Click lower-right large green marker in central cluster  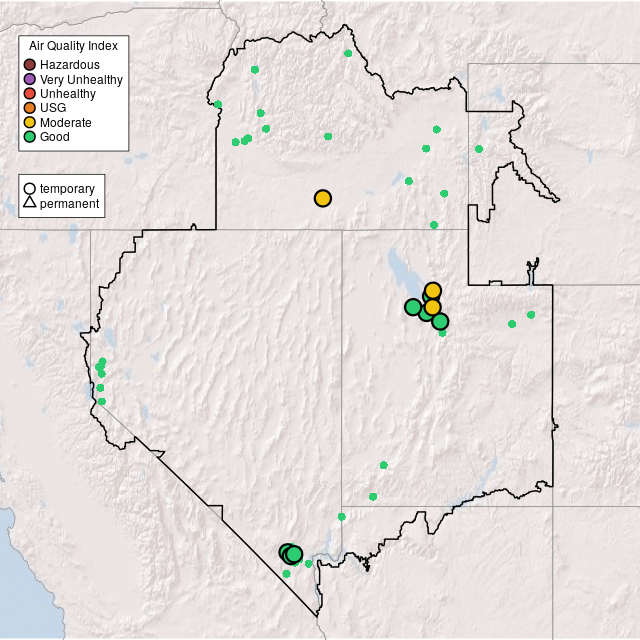click(x=440, y=321)
